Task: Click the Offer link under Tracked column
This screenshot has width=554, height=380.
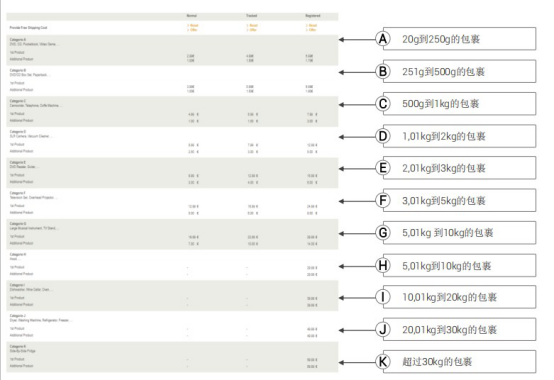Action: [x=252, y=30]
